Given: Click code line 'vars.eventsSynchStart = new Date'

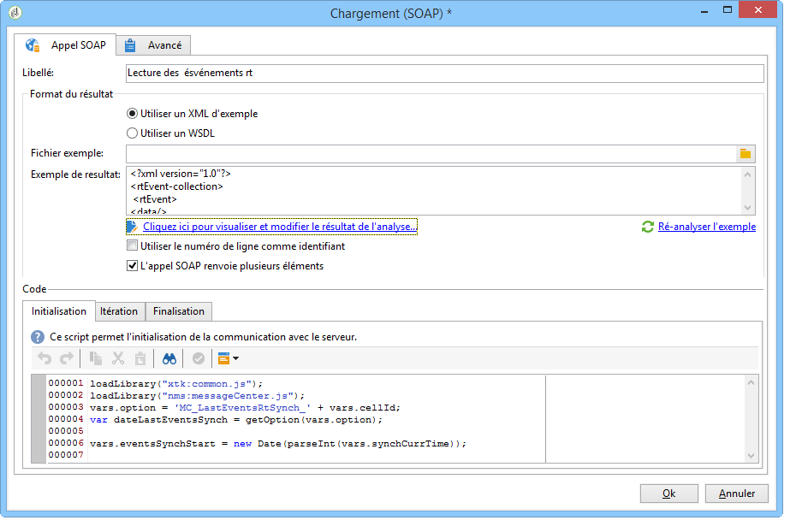Looking at the screenshot, I should [x=277, y=444].
